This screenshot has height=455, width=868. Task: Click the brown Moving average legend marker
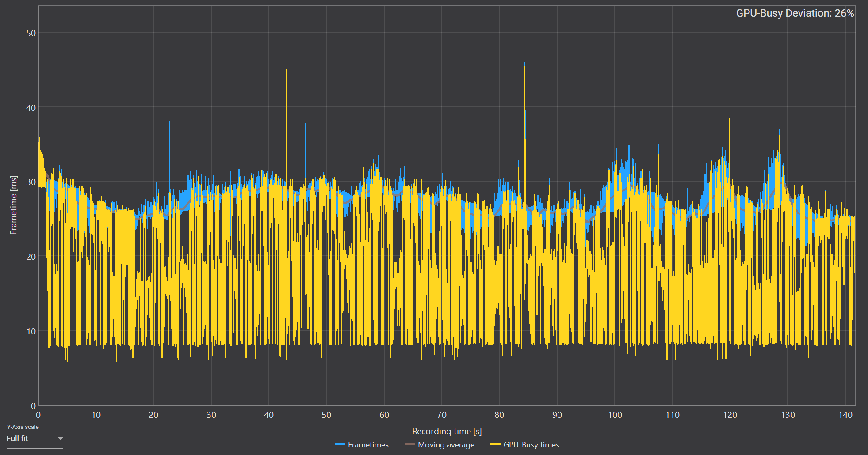pyautogui.click(x=409, y=444)
